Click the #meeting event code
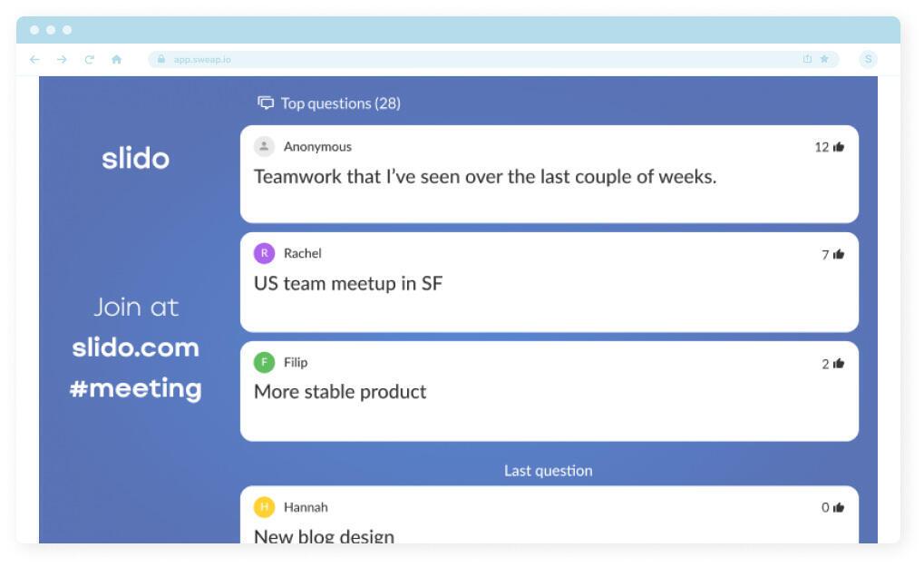This screenshot has height=567, width=924. pos(135,388)
